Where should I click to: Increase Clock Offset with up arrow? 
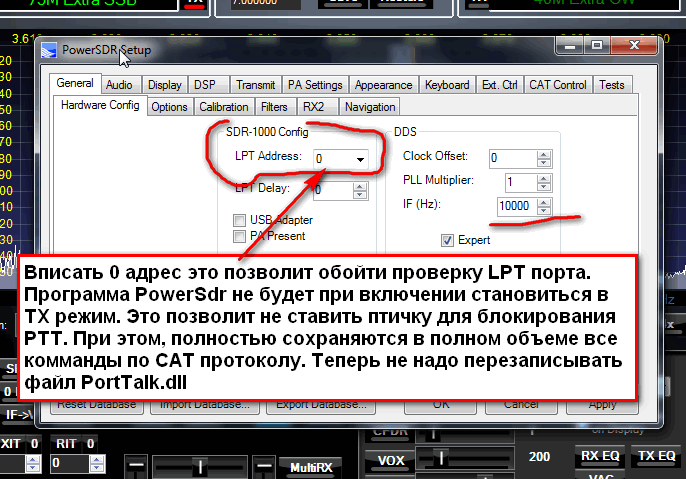coord(544,154)
